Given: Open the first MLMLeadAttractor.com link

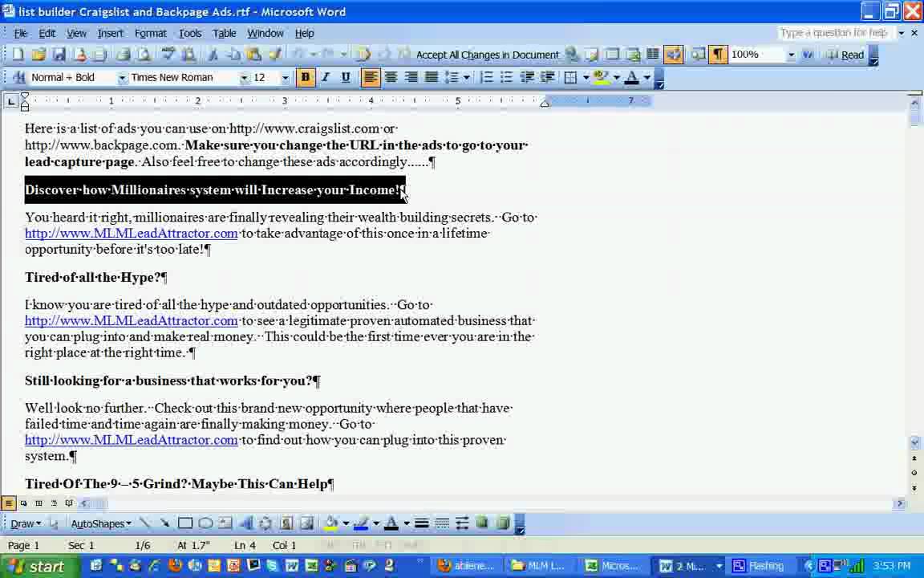Looking at the screenshot, I should click(x=132, y=234).
